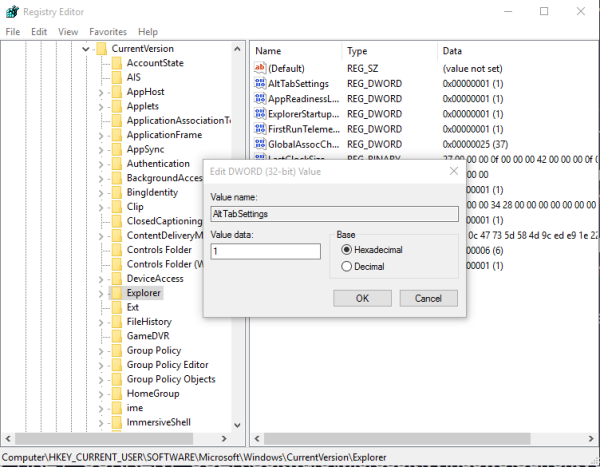600x467 pixels.
Task: Click the GameDVR folder icon
Action: click(x=117, y=336)
